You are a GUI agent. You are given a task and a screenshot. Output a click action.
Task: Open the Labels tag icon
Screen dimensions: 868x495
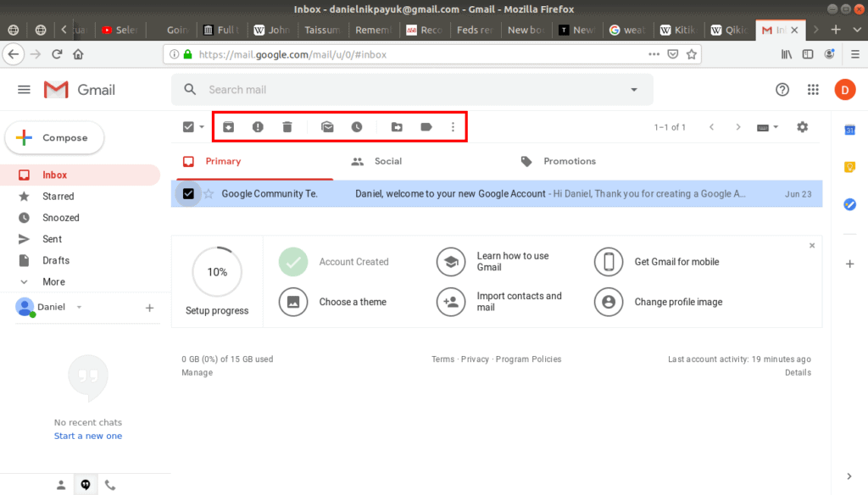pyautogui.click(x=426, y=127)
